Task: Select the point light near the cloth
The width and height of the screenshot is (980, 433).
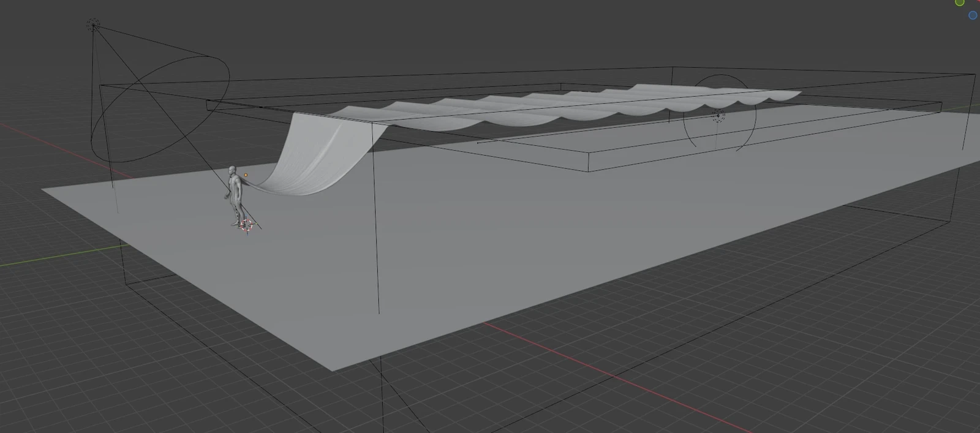Action: click(x=719, y=115)
